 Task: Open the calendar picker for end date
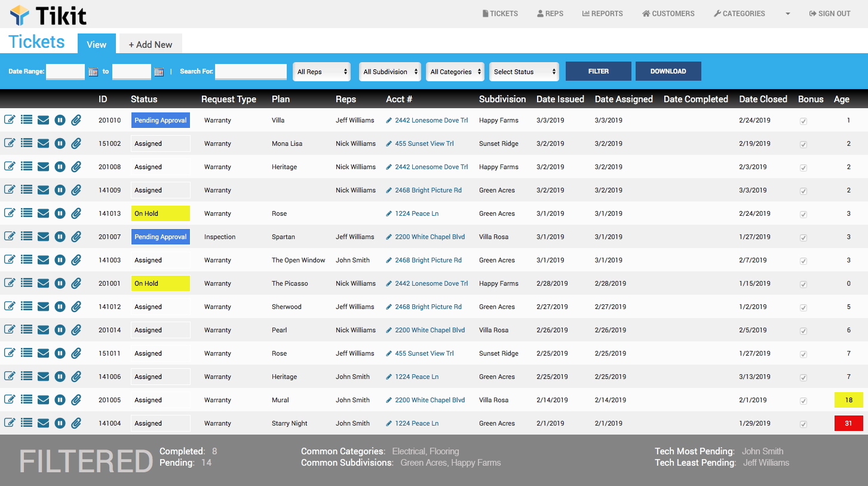tap(159, 72)
